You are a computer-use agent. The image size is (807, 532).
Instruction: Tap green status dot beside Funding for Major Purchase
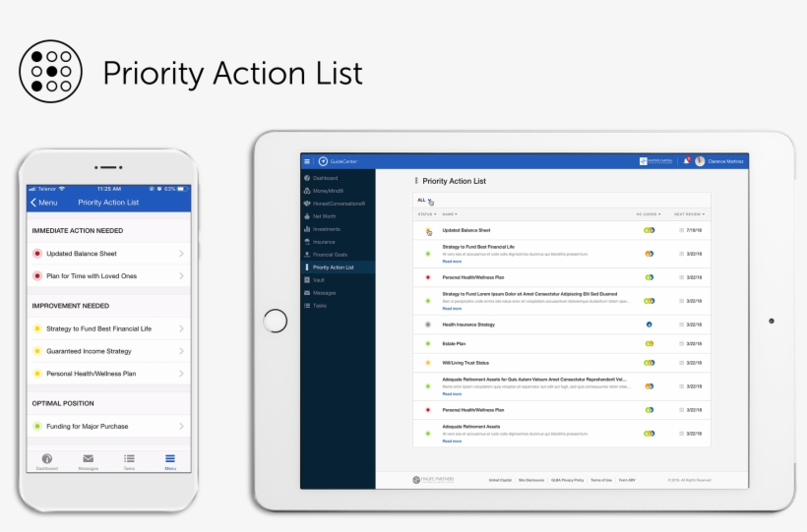point(37,427)
